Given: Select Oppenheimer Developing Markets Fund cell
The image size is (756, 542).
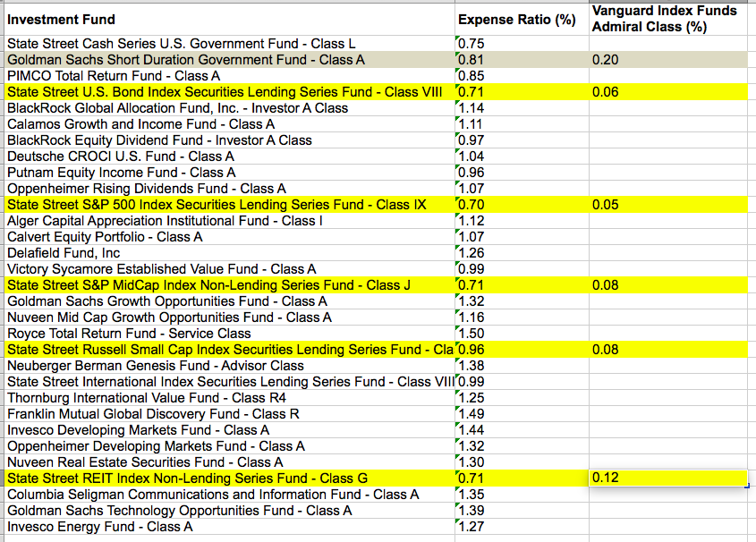Looking at the screenshot, I should click(x=230, y=446).
